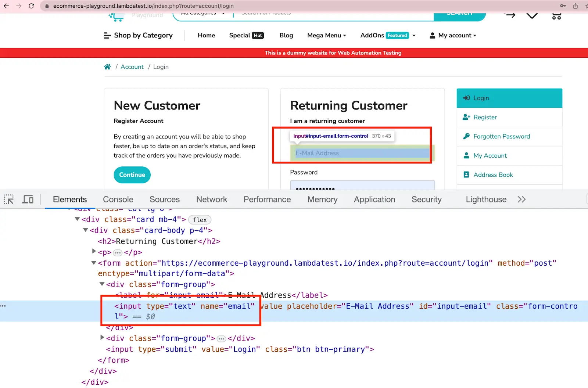The width and height of the screenshot is (588, 388).
Task: Click the wishlist heart icon
Action: 532,15
